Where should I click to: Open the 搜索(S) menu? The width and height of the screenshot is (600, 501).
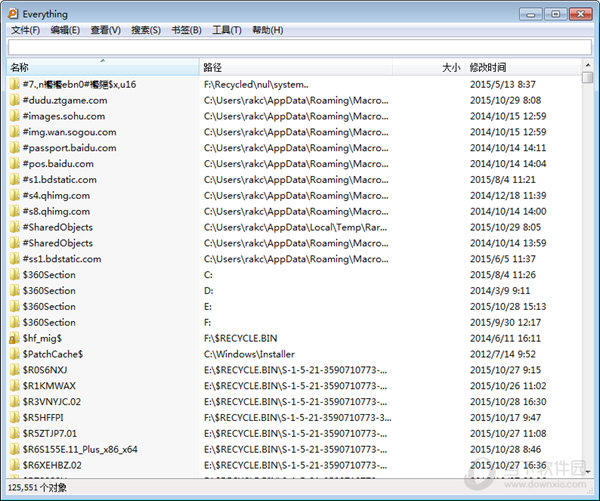click(x=146, y=30)
